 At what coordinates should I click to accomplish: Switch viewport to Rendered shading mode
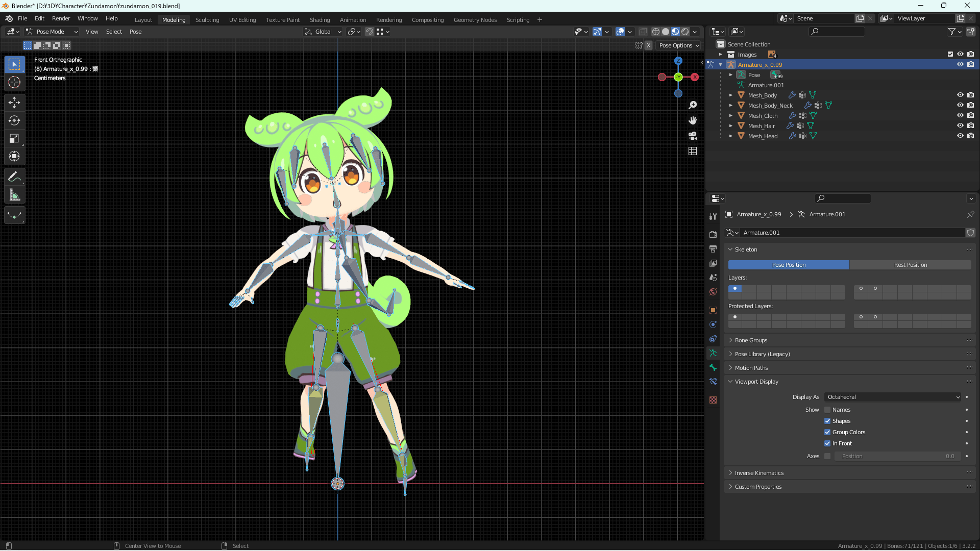[684, 31]
